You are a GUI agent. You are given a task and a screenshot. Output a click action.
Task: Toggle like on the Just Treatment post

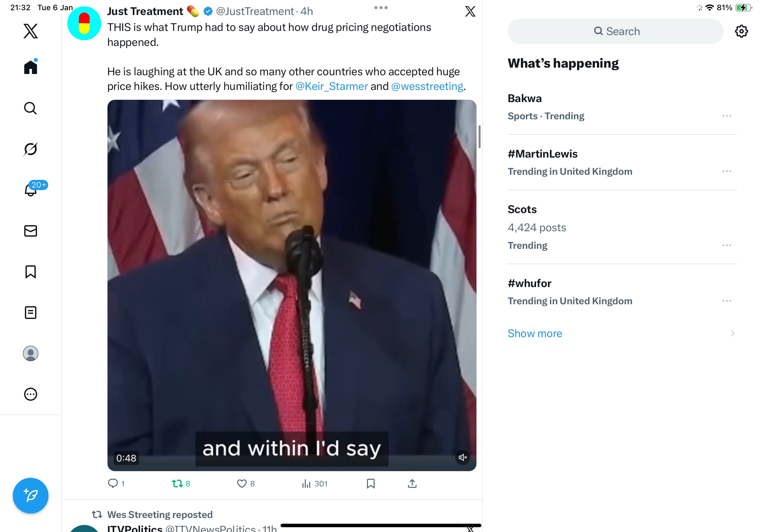pyautogui.click(x=242, y=484)
